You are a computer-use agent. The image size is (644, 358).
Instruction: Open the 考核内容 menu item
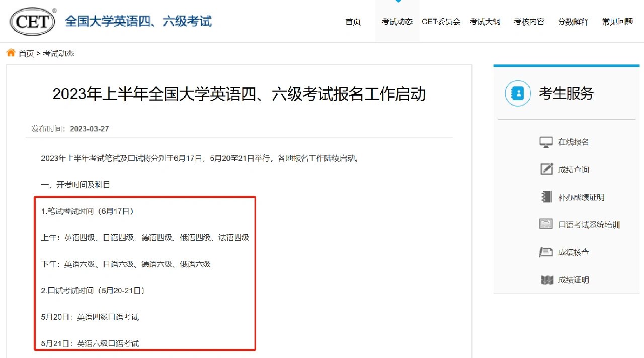[529, 22]
